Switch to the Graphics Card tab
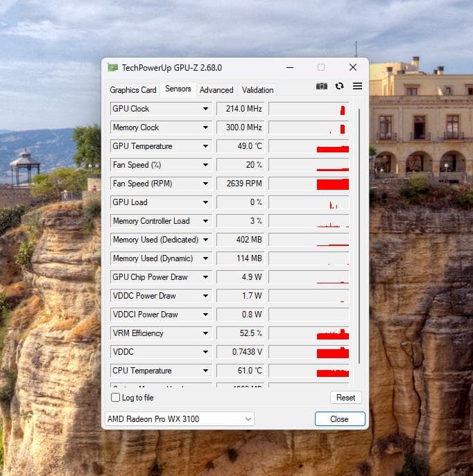 pyautogui.click(x=133, y=90)
